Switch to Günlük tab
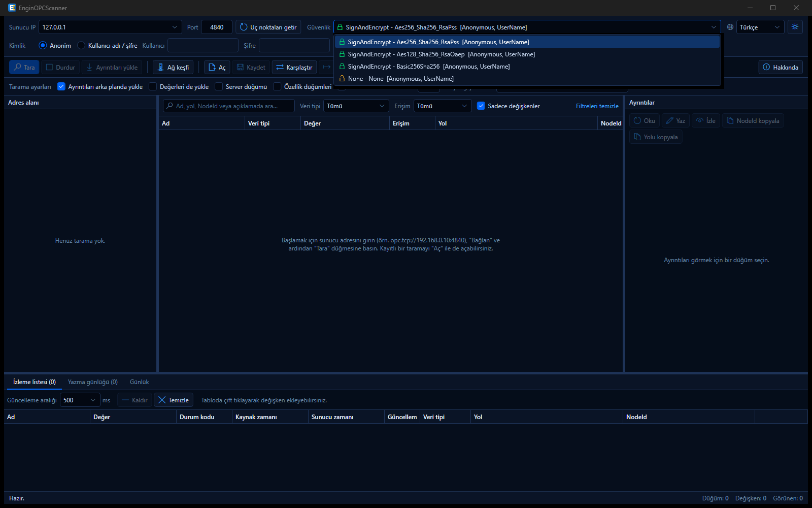812x508 pixels. click(x=140, y=382)
